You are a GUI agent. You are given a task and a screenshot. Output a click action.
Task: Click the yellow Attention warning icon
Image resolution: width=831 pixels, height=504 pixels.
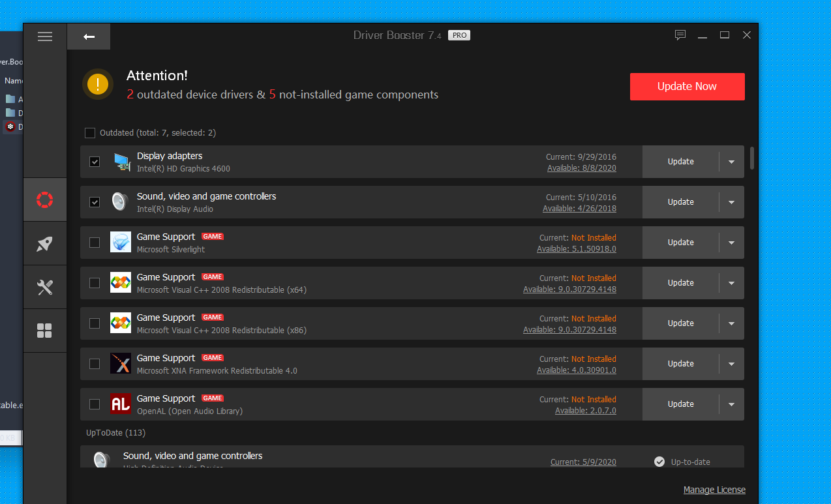[x=98, y=84]
